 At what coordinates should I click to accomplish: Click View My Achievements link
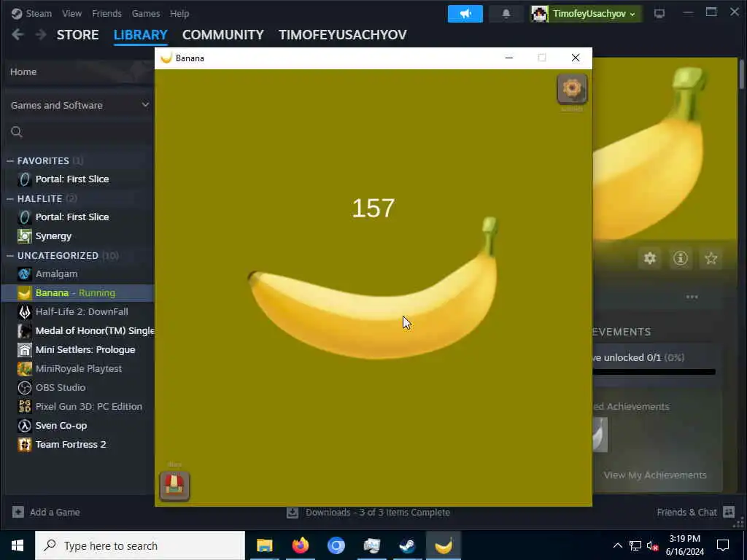point(655,475)
